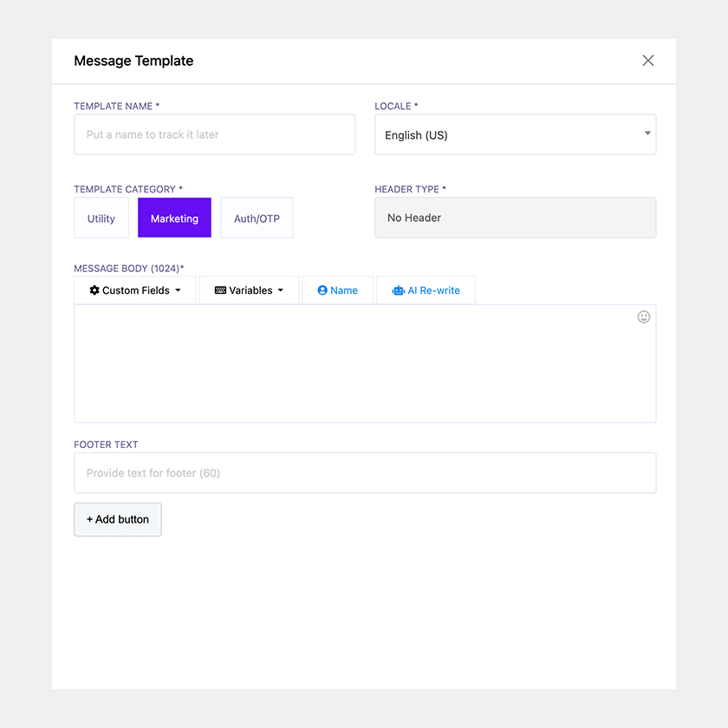Expand the Variables dropdown caret
The image size is (728, 728).
pyautogui.click(x=281, y=290)
